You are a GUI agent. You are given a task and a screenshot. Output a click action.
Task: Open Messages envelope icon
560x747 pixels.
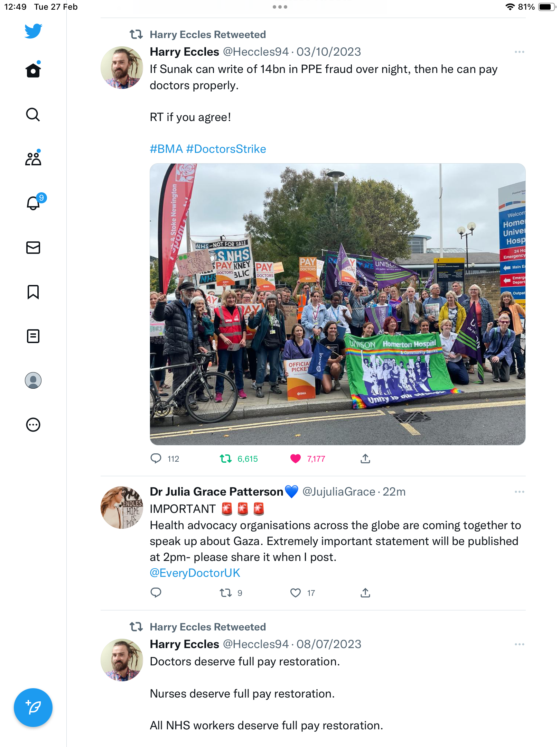click(x=33, y=248)
